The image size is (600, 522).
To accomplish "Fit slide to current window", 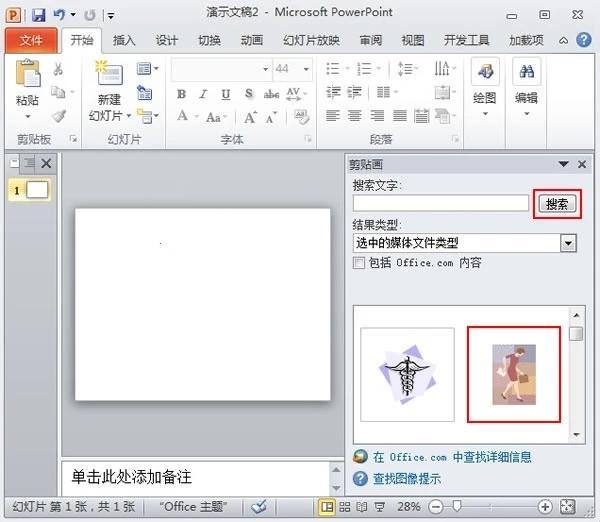I will point(567,507).
